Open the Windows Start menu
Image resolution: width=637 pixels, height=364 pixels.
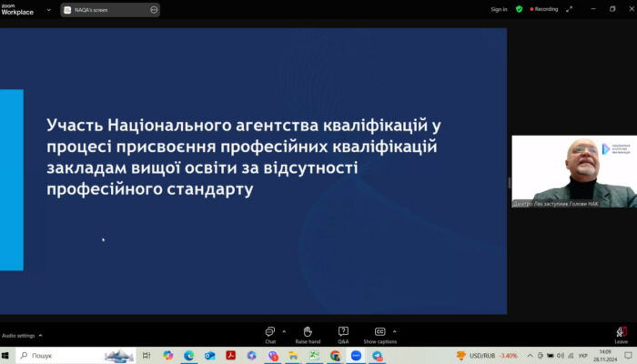point(7,355)
